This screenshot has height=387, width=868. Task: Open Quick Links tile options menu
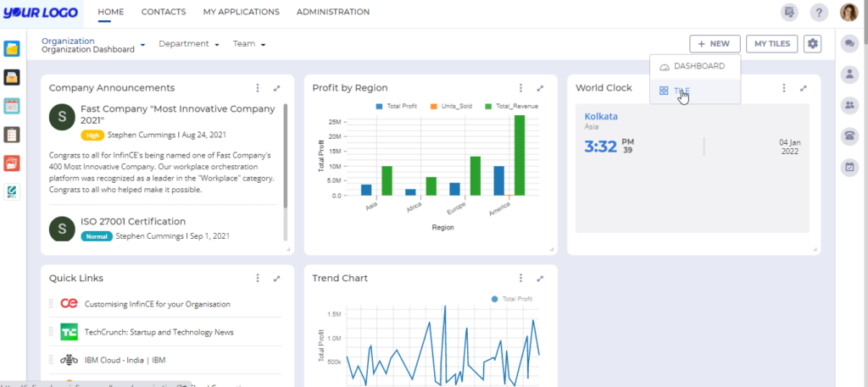tap(258, 278)
